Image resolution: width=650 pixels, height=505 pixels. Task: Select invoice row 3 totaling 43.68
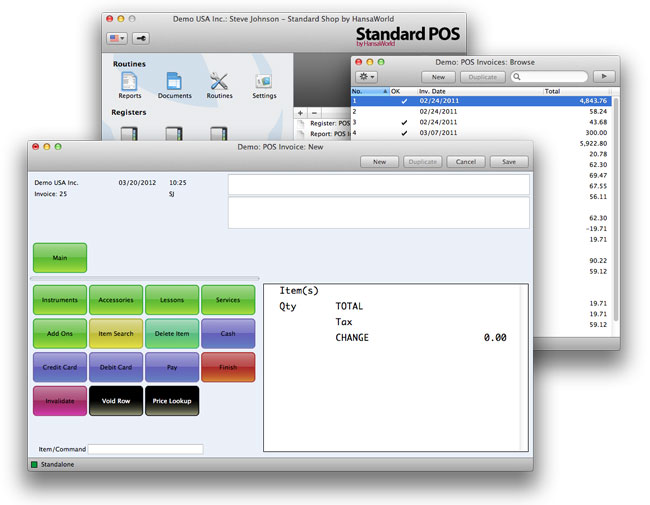pyautogui.click(x=481, y=122)
